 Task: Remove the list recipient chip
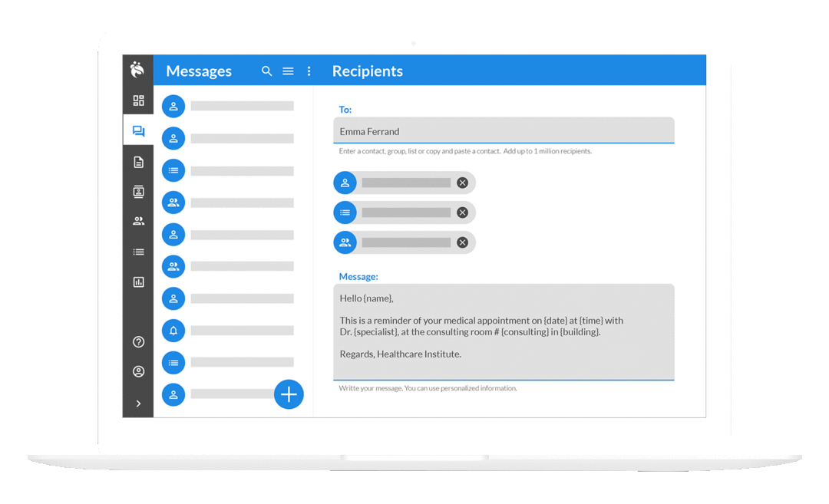point(463,212)
